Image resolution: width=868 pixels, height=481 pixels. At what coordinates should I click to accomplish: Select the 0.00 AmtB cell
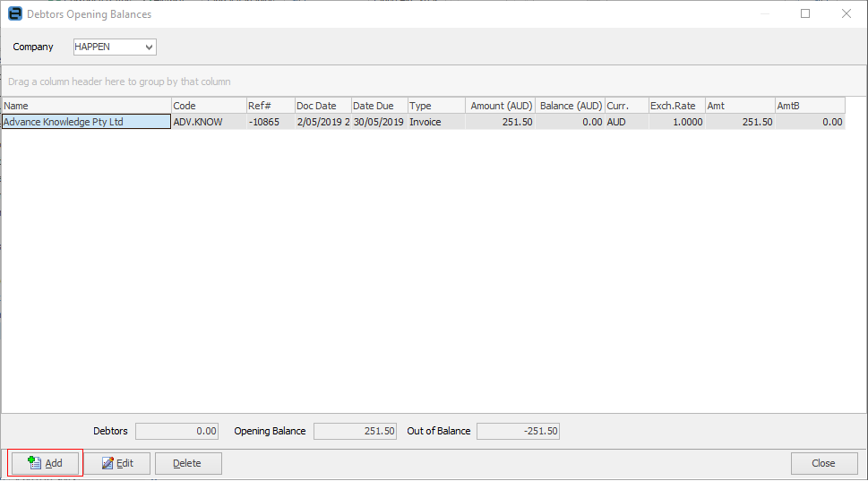tap(810, 122)
